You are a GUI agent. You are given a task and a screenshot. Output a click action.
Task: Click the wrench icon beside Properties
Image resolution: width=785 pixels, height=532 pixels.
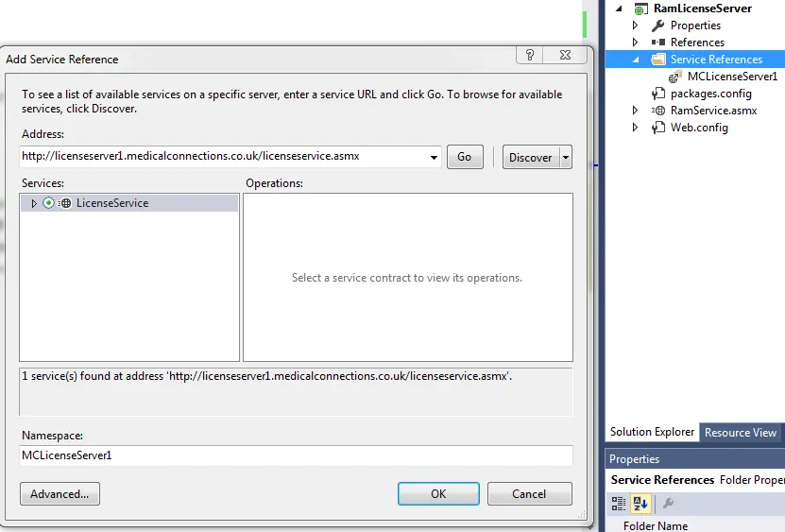(x=658, y=26)
